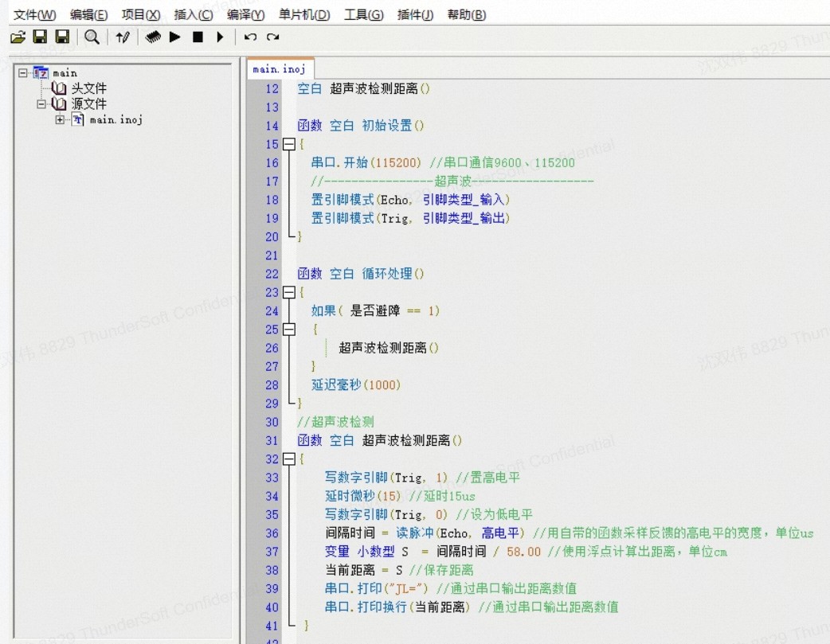This screenshot has width=830, height=644.
Task: Collapse the main project tree node
Action: [23, 72]
